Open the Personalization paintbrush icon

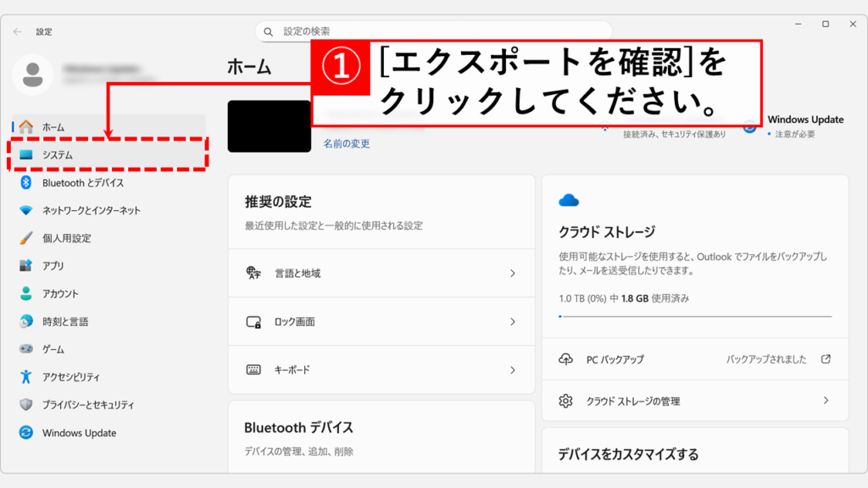(26, 238)
